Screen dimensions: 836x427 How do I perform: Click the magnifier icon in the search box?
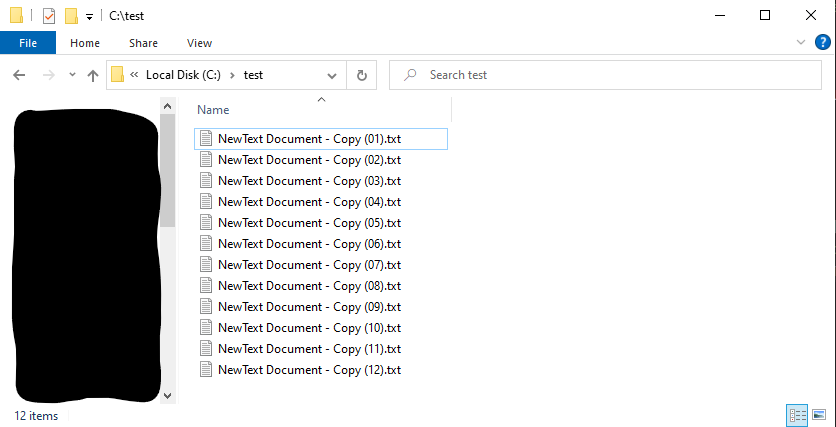pyautogui.click(x=410, y=75)
